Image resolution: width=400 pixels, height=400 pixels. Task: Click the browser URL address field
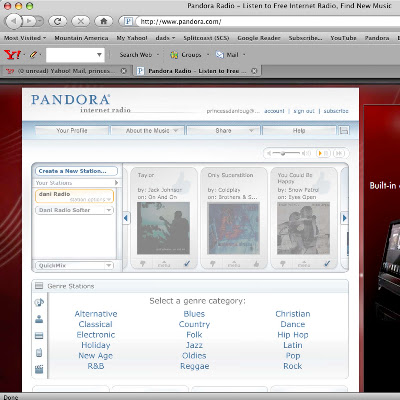267,22
